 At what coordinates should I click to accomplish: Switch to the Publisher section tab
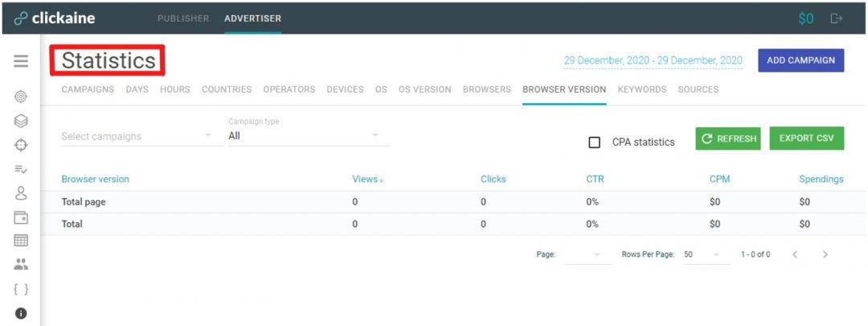tap(183, 19)
